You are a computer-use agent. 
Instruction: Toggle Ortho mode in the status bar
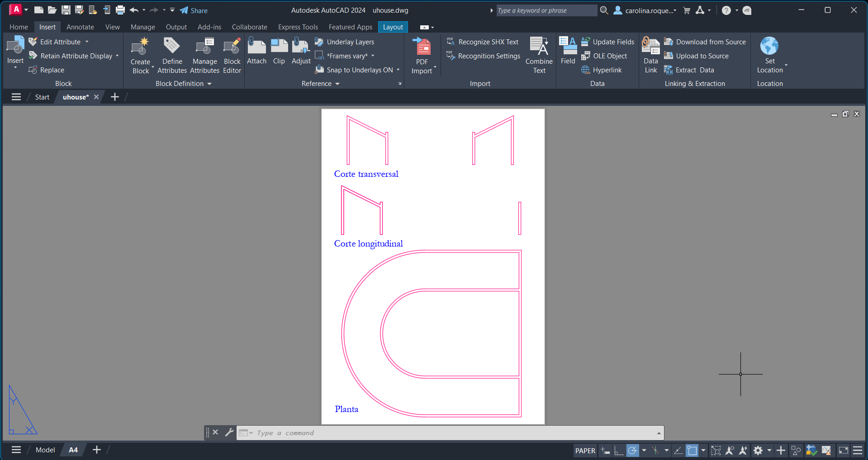619,451
